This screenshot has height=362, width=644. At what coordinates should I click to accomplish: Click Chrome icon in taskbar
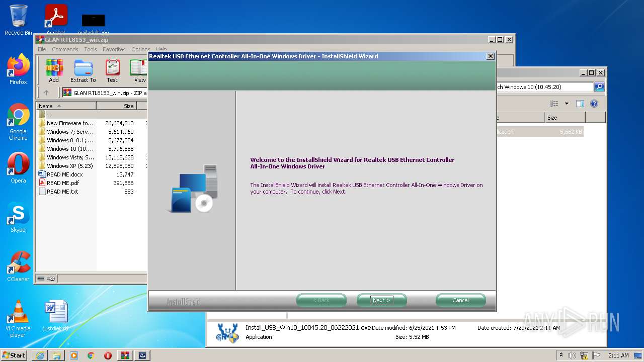[91, 355]
